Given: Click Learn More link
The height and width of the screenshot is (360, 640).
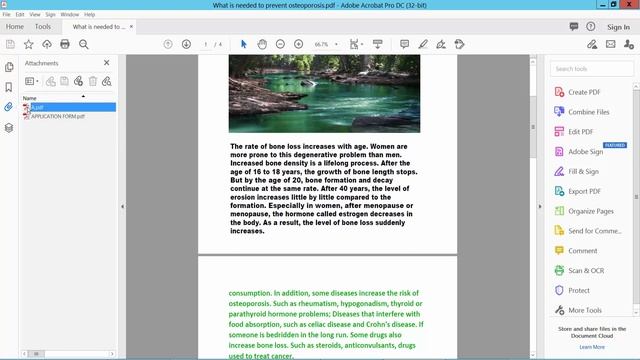Looking at the screenshot, I should point(592,347).
